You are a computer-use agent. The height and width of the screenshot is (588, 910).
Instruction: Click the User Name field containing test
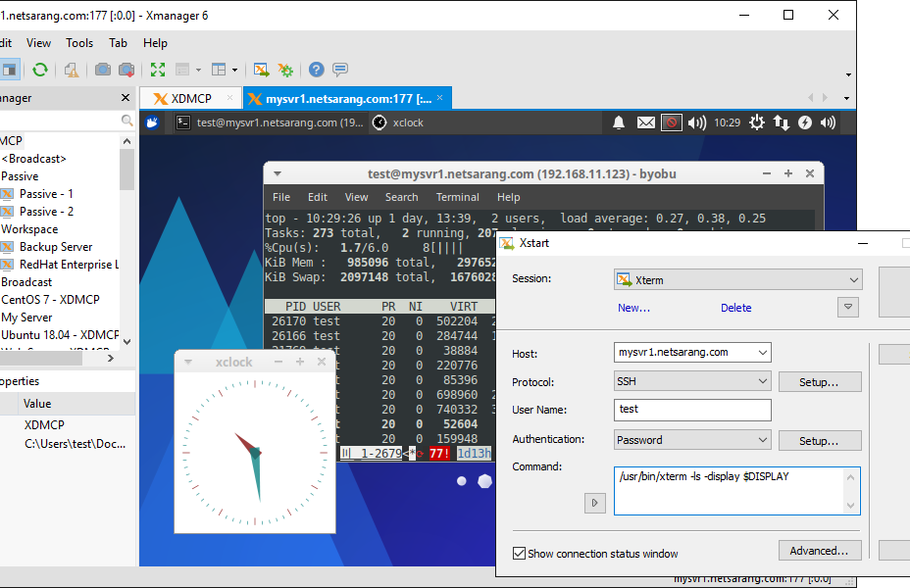click(692, 410)
